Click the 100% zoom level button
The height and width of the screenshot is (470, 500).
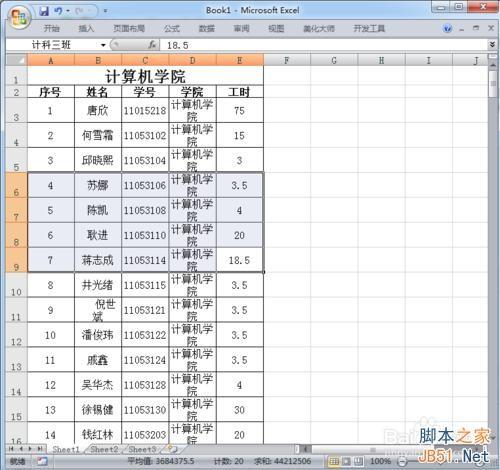[380, 461]
